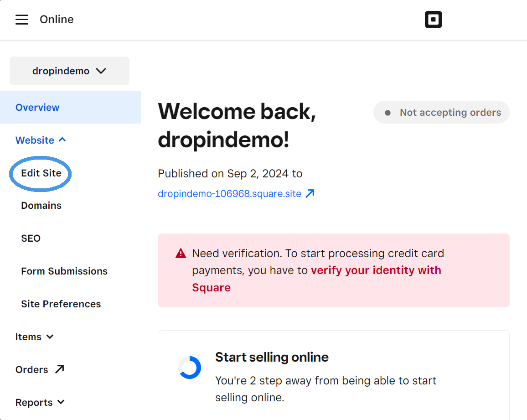Click the red warning triangle icon

[181, 253]
